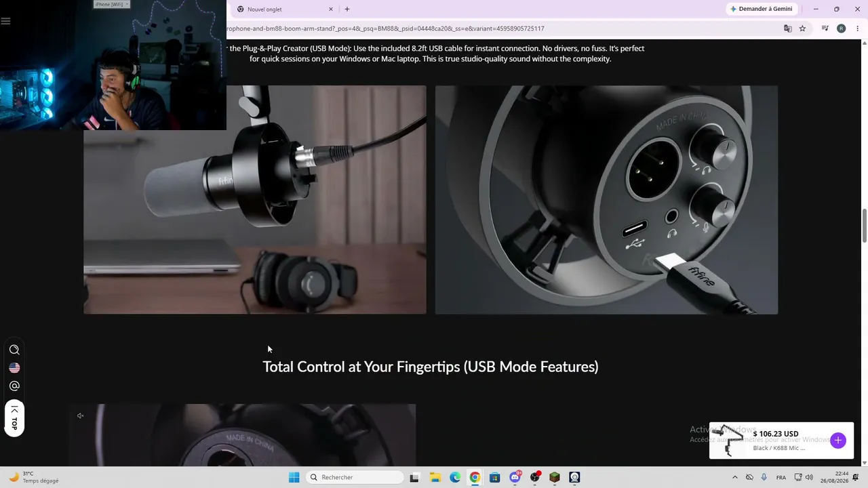Open the search icon in the side floating bar
The image size is (868, 488).
click(14, 350)
